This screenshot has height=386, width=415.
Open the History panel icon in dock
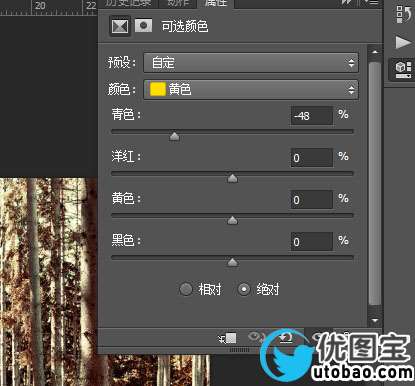[404, 14]
